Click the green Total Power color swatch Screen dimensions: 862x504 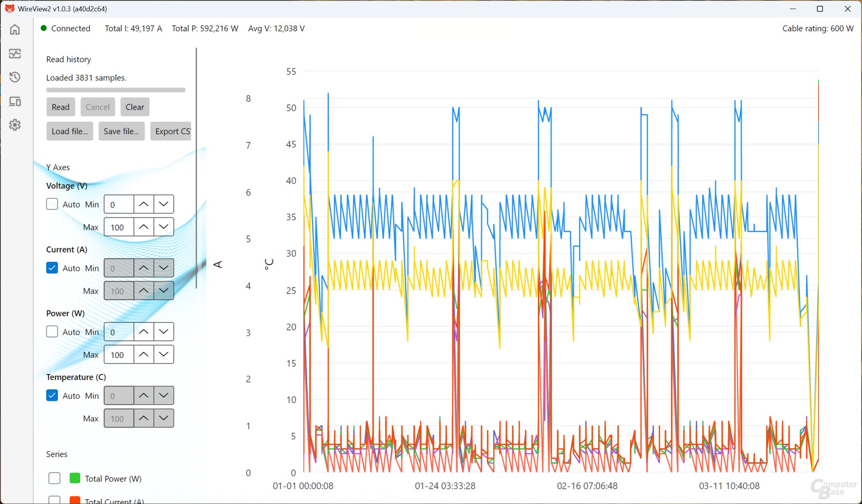tap(75, 478)
